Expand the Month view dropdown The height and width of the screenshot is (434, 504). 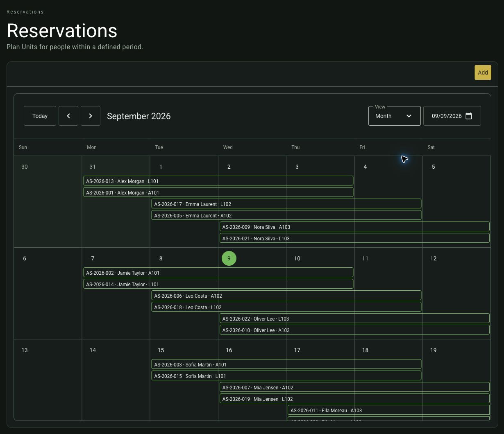394,116
